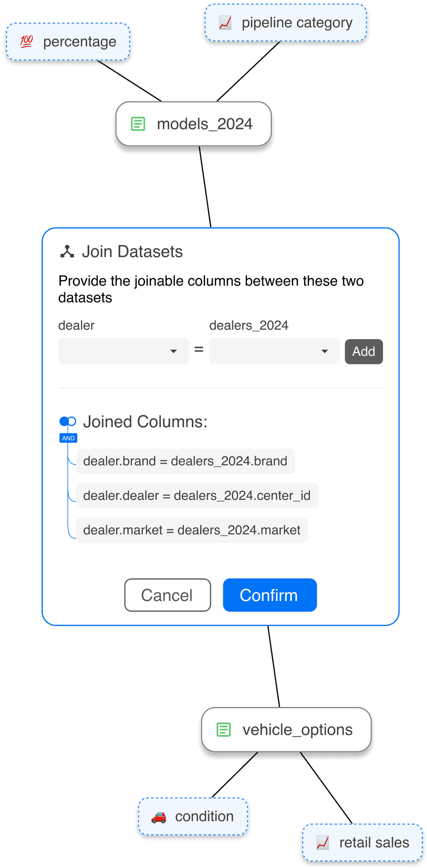427x868 pixels.
Task: Click the chart icon on retail sales
Action: pos(323,843)
